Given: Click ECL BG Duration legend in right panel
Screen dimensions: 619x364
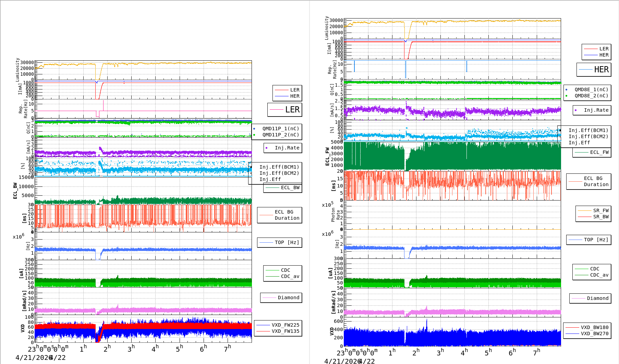Looking at the screenshot, I should pyautogui.click(x=596, y=181).
